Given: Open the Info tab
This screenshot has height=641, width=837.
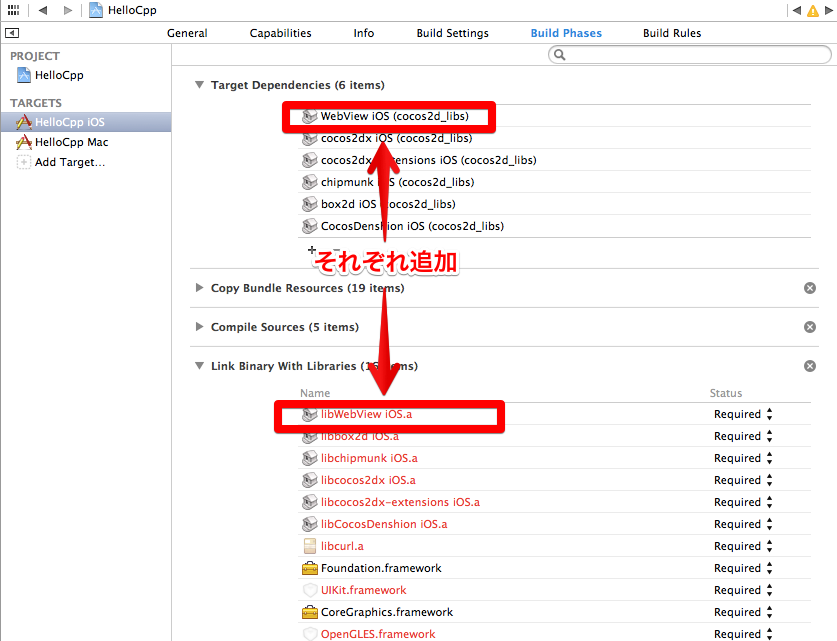Looking at the screenshot, I should point(364,33).
